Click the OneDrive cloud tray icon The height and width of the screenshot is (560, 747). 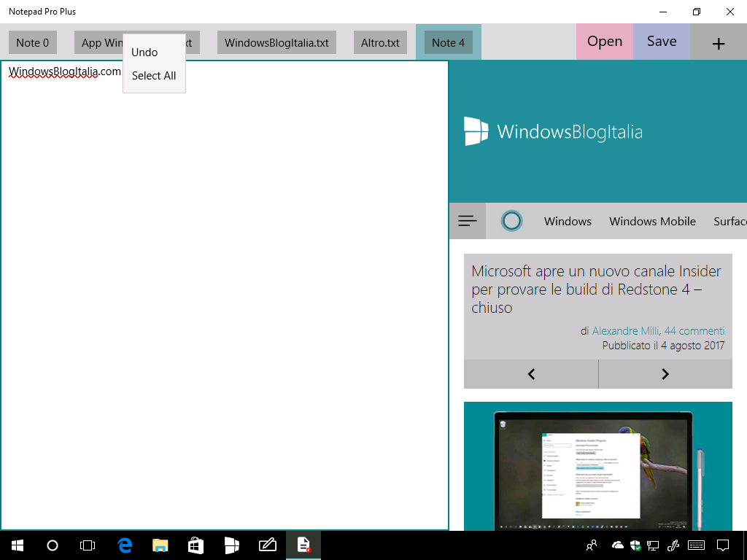(617, 545)
